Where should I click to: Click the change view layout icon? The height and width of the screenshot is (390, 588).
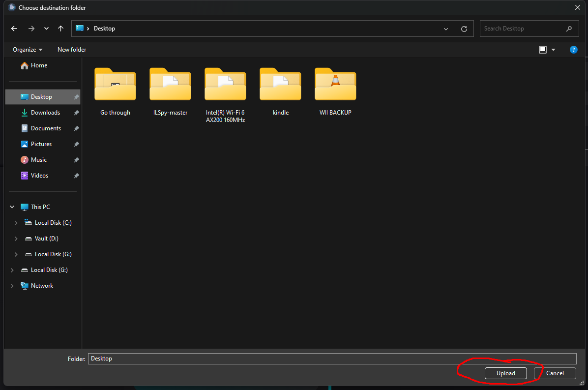coord(543,50)
